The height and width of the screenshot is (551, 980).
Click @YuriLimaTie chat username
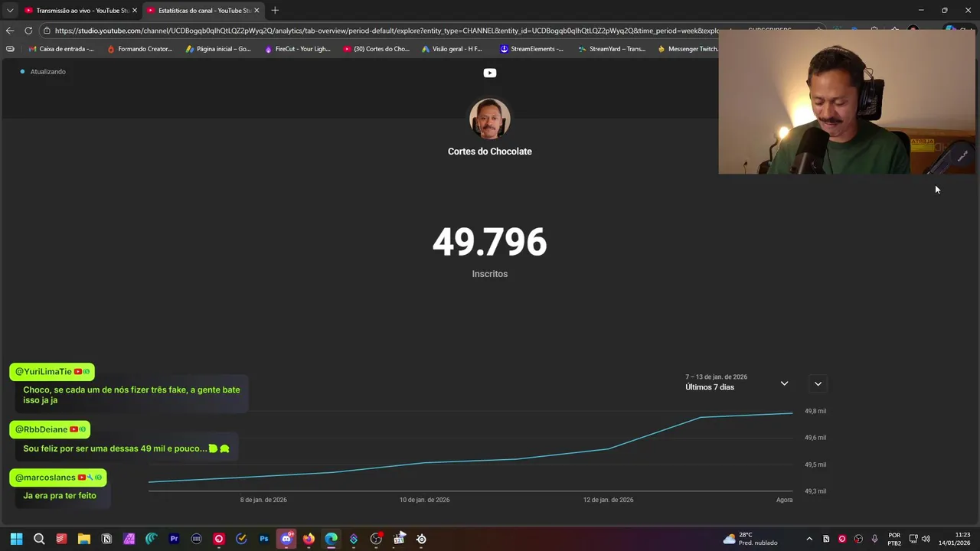click(x=44, y=372)
